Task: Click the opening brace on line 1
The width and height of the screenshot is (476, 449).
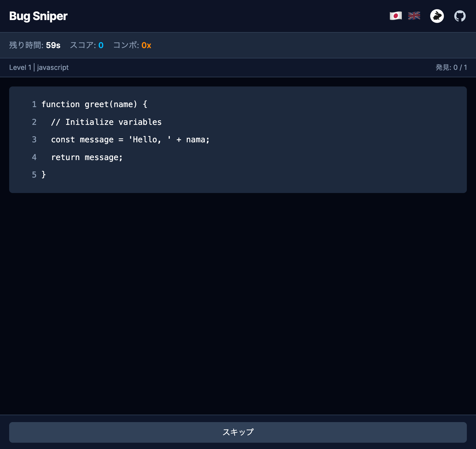Action: [145, 104]
